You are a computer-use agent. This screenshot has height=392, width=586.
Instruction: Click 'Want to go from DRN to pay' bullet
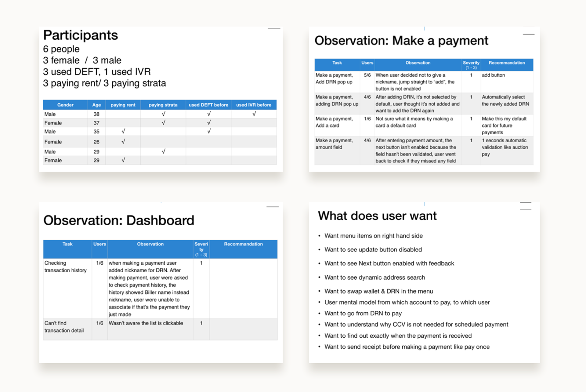(x=363, y=313)
